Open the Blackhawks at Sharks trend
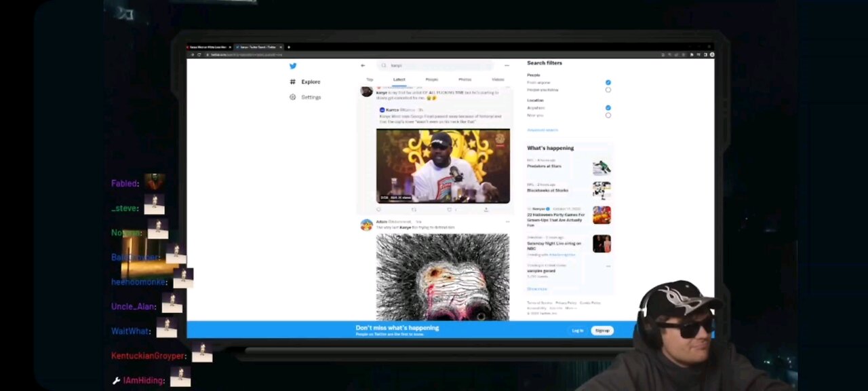868x391 pixels. 548,190
